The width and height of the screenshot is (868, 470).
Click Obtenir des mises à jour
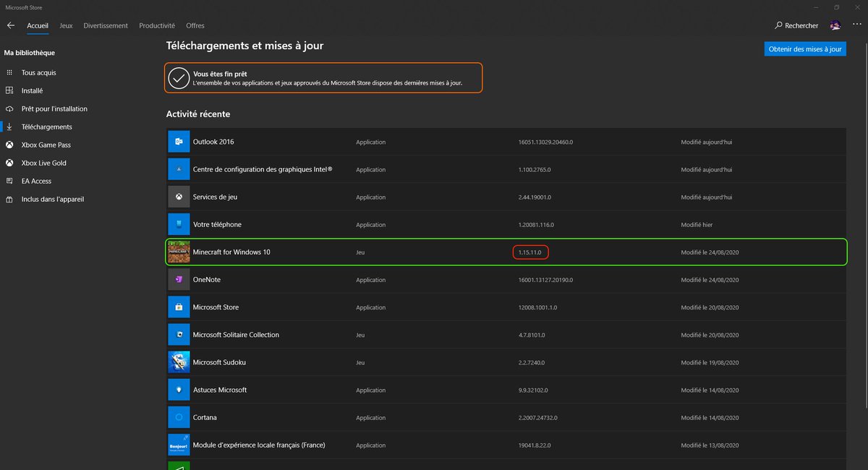(x=805, y=49)
